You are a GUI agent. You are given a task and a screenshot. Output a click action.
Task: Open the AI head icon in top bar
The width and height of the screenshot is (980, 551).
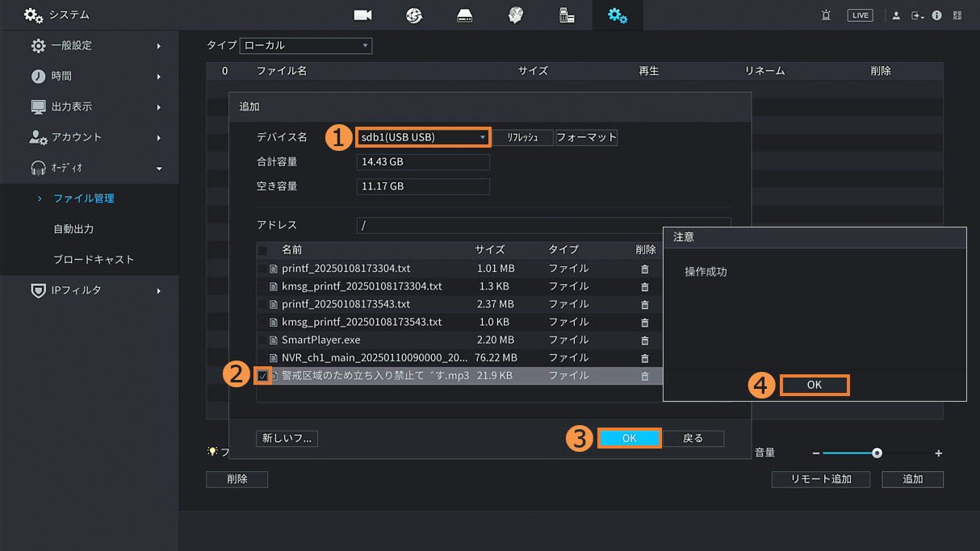tap(516, 15)
